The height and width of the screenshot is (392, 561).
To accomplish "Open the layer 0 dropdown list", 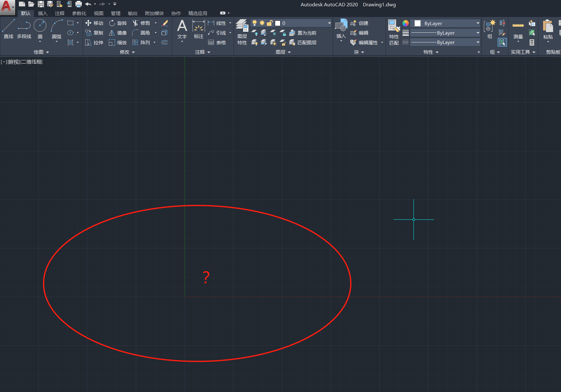I will pyautogui.click(x=329, y=23).
